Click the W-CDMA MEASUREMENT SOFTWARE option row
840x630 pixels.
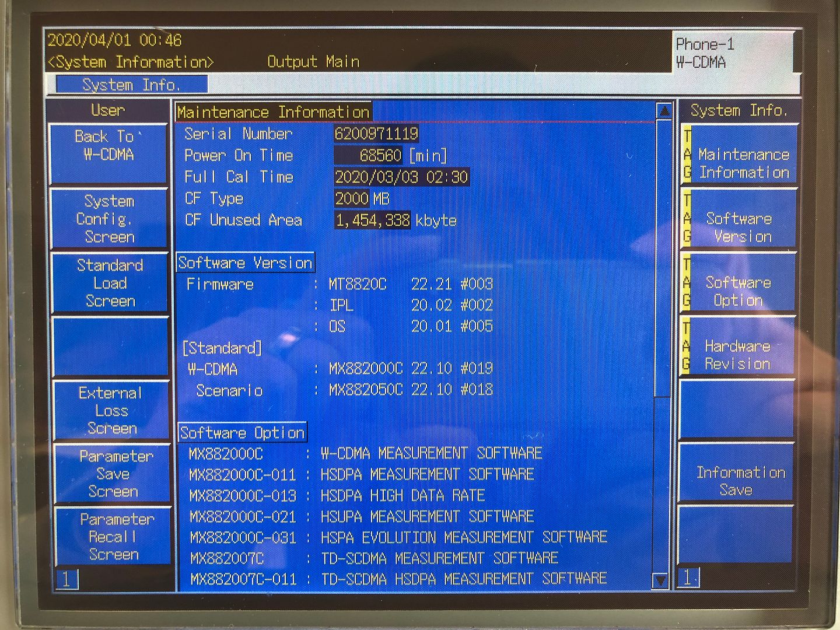pyautogui.click(x=366, y=453)
